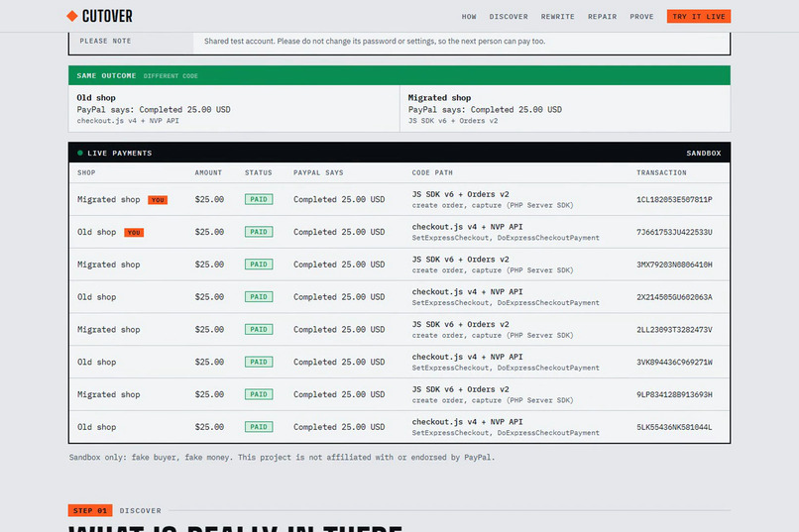Select PayPal says line in Migrated shop card
Viewport: 799px width, 532px height.
[x=485, y=109]
